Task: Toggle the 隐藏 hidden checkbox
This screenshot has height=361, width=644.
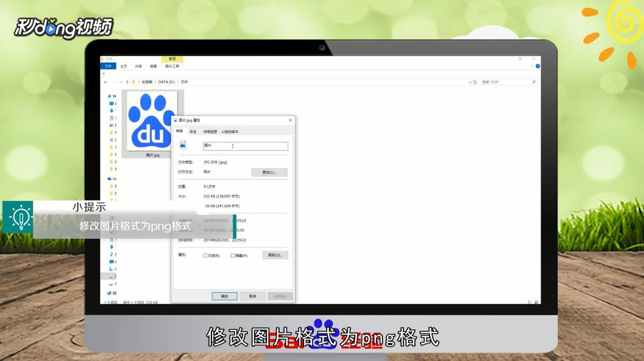Action: pos(233,256)
